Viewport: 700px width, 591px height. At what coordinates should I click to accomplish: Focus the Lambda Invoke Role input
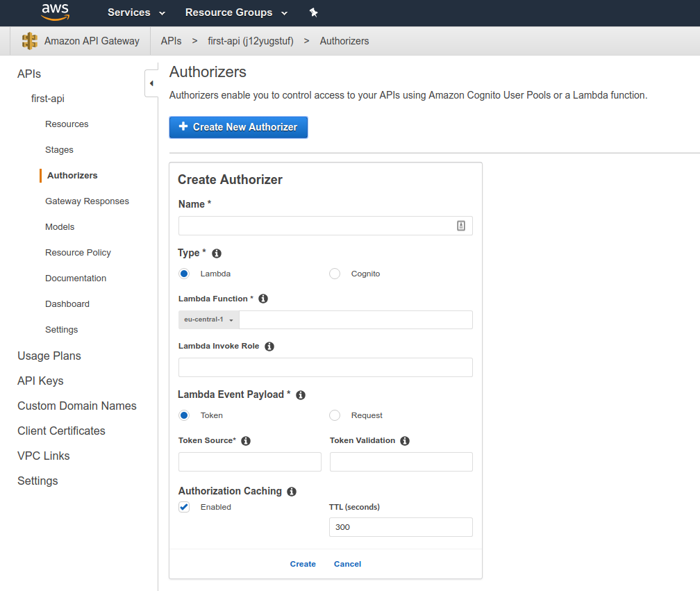(x=326, y=367)
